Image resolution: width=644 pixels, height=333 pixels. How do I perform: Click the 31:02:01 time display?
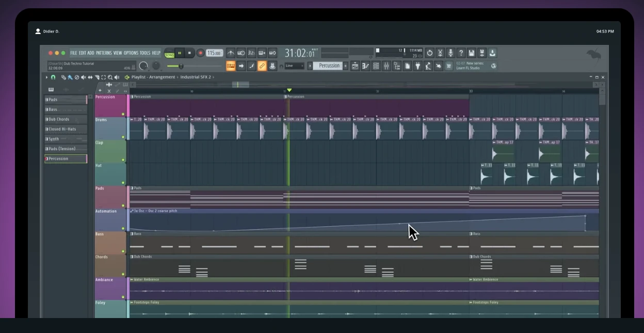299,53
